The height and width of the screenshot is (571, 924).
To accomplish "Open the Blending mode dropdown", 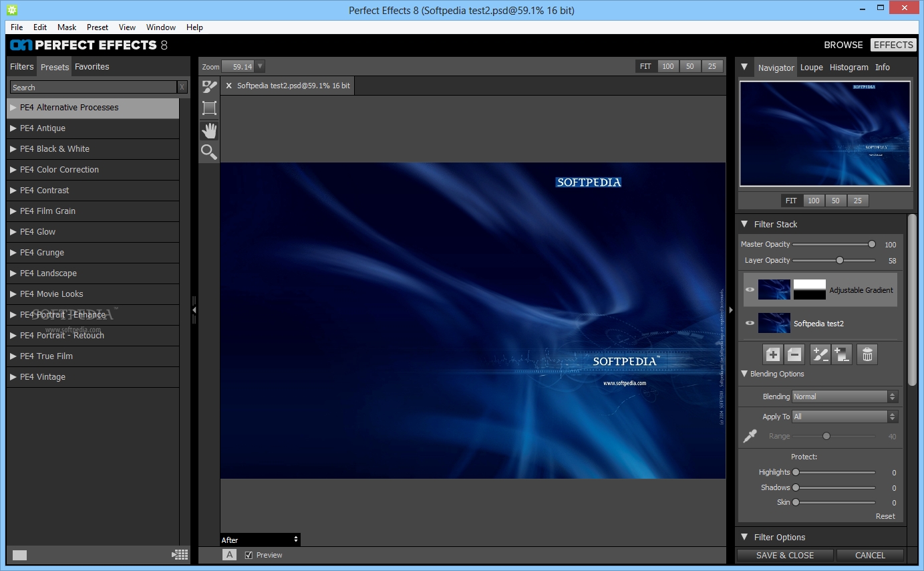I will (845, 396).
